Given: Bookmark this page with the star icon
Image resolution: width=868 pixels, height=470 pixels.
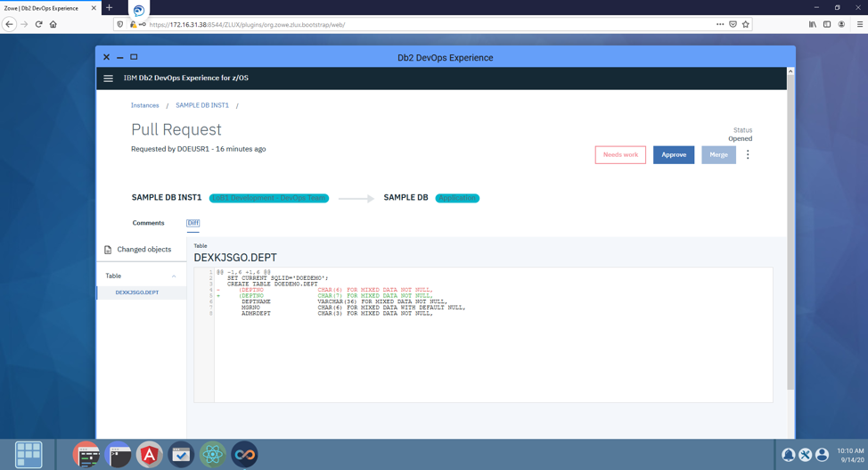Looking at the screenshot, I should click(x=746, y=24).
